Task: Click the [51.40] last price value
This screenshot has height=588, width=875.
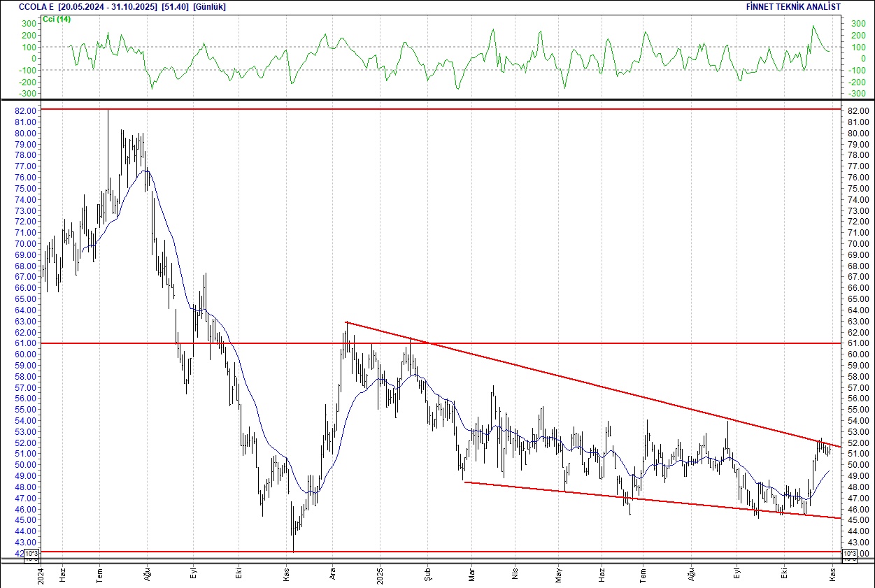Action: pos(173,7)
